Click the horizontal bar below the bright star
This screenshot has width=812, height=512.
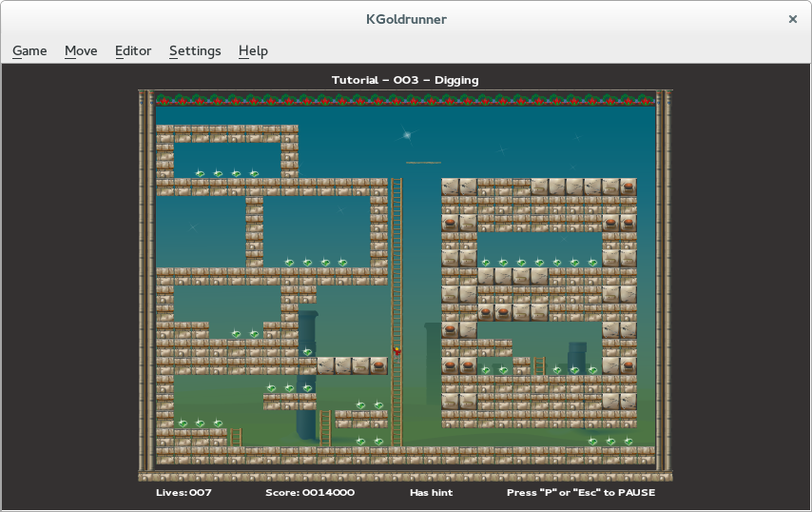coord(424,162)
